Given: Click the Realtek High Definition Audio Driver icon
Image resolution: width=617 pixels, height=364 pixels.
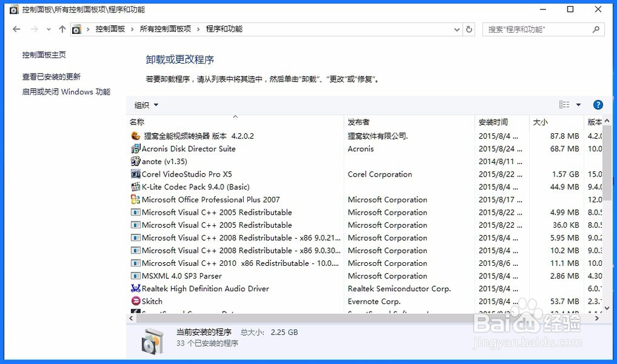Looking at the screenshot, I should click(x=136, y=288).
